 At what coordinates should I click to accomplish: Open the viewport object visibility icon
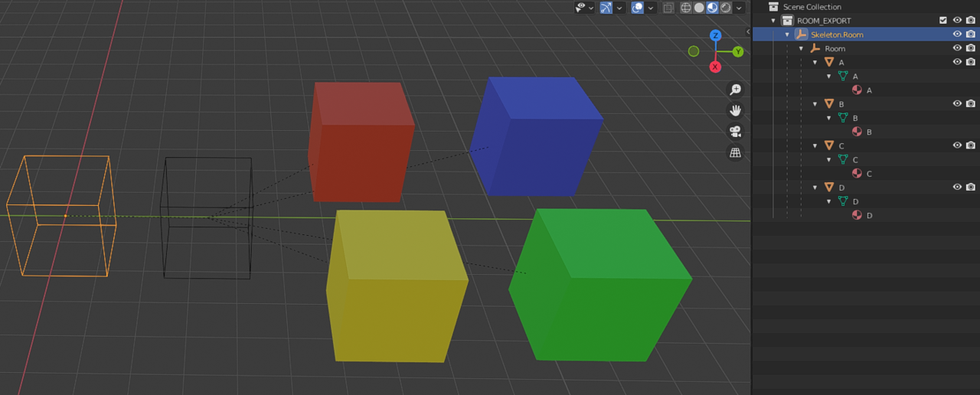tap(582, 8)
